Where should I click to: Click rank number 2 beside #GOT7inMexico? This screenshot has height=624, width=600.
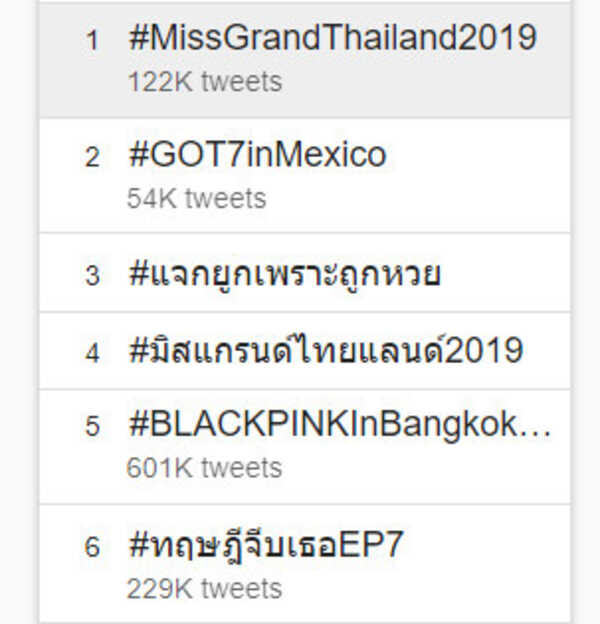93,157
